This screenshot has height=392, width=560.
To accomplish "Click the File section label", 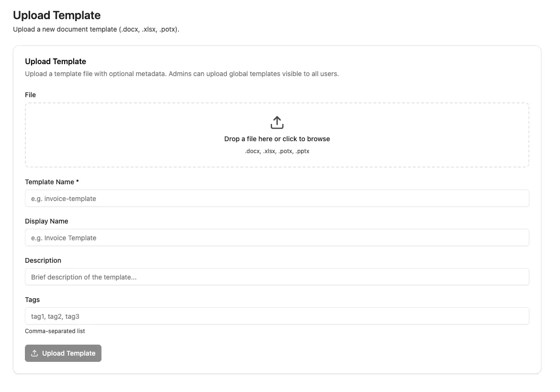I will pos(30,94).
